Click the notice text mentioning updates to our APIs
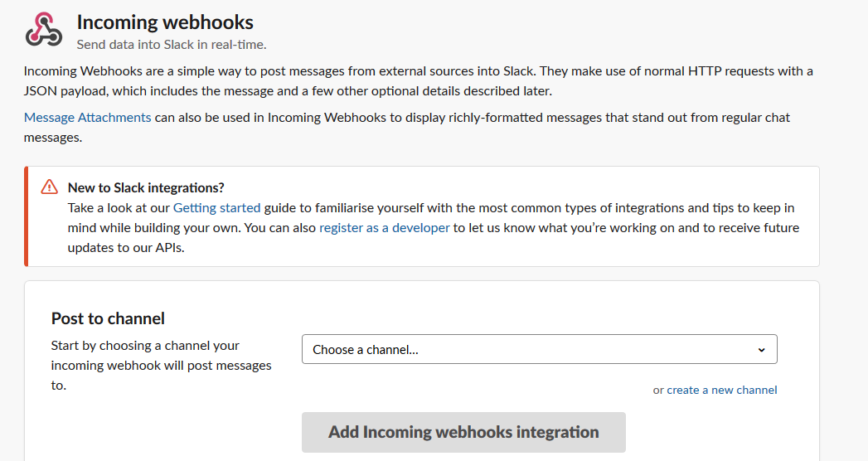 [x=125, y=247]
